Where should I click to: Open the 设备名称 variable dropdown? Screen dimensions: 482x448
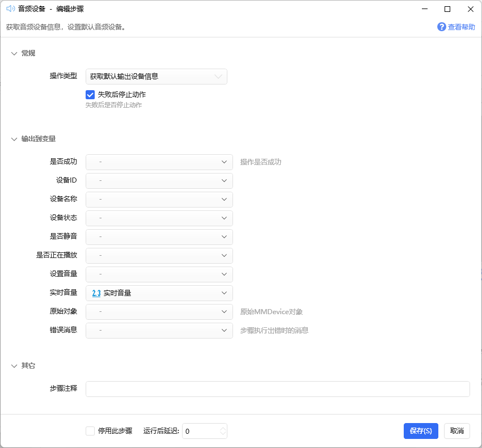[159, 200]
